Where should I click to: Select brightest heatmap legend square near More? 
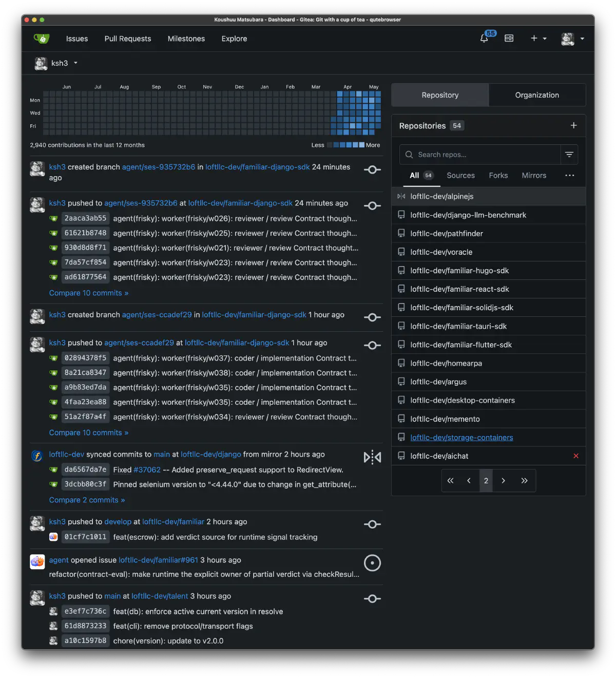click(362, 145)
